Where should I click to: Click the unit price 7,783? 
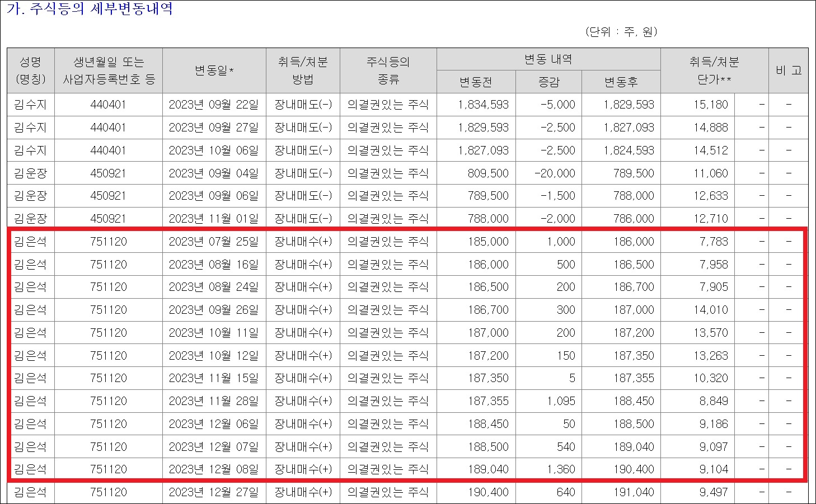[x=714, y=242]
